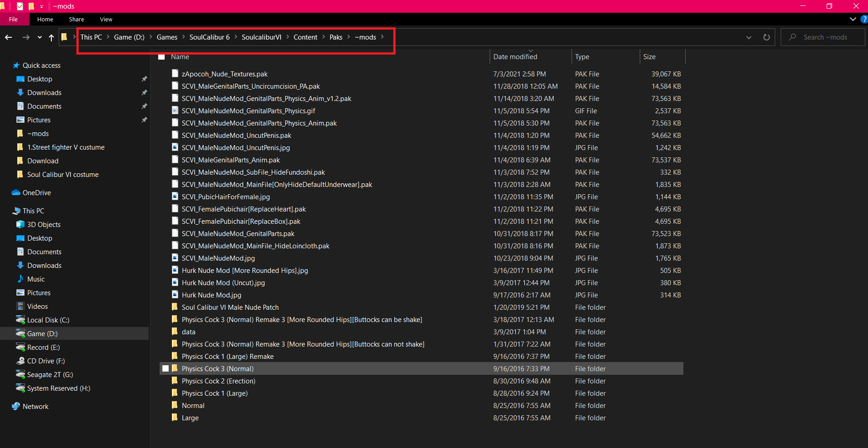The height and width of the screenshot is (448, 868).
Task: Open the recent locations dropdown arrow
Action: point(40,37)
